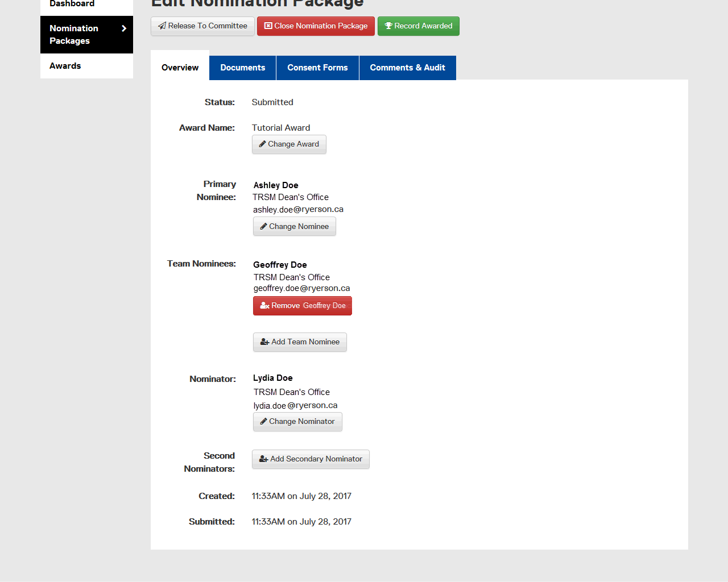The image size is (728, 582).
Task: Click the X icon on Close Nomination Package
Action: pyautogui.click(x=268, y=26)
